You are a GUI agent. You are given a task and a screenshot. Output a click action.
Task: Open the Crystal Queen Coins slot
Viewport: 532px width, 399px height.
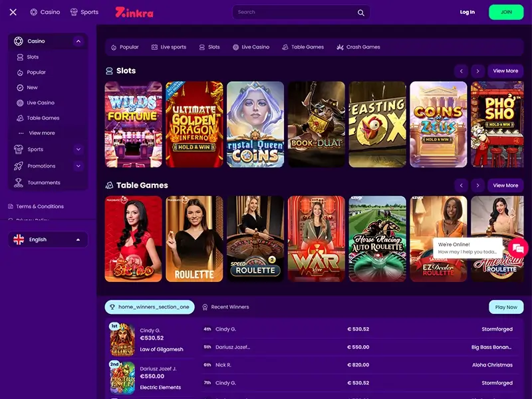tap(255, 124)
